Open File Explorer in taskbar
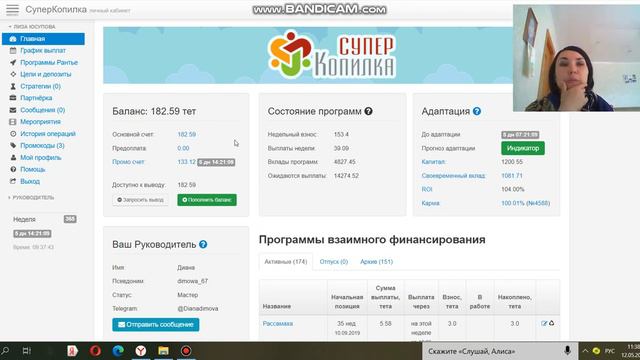640x360 pixels. tap(164, 351)
